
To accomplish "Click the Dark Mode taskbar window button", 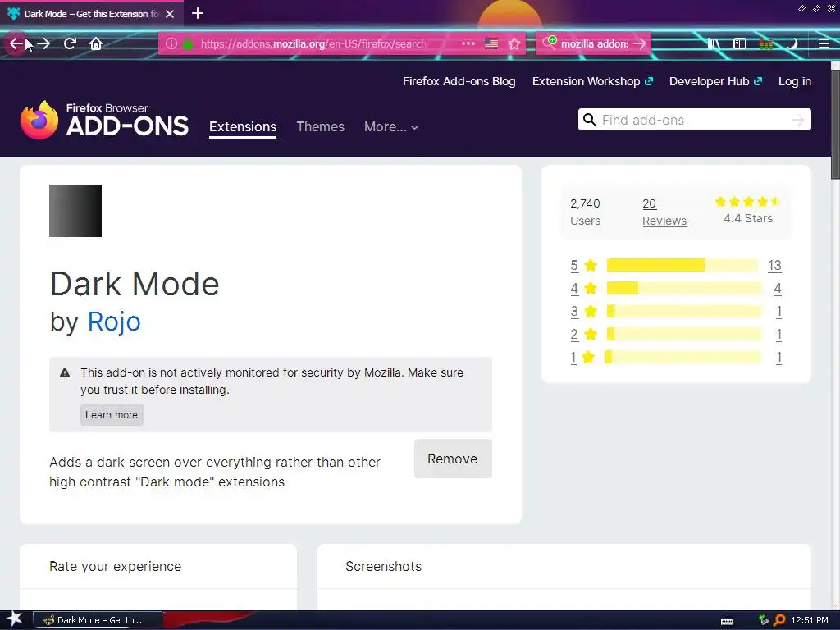I will coord(98,620).
